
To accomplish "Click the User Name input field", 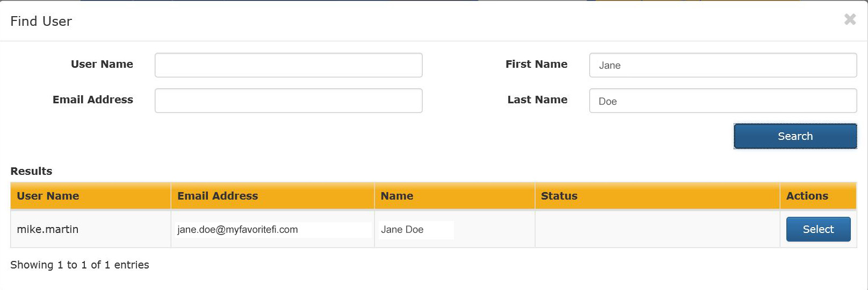I will (x=288, y=65).
